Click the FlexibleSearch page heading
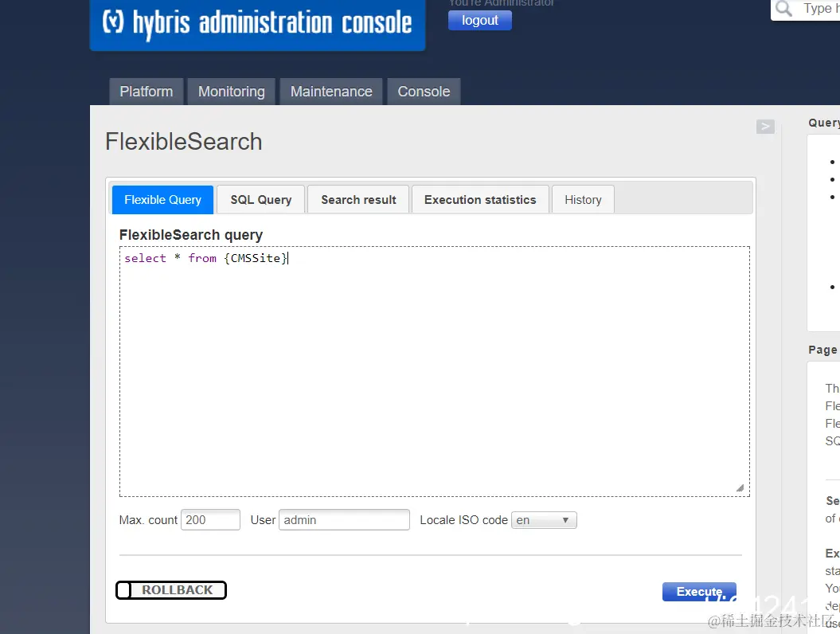The width and height of the screenshot is (840, 634). click(184, 142)
